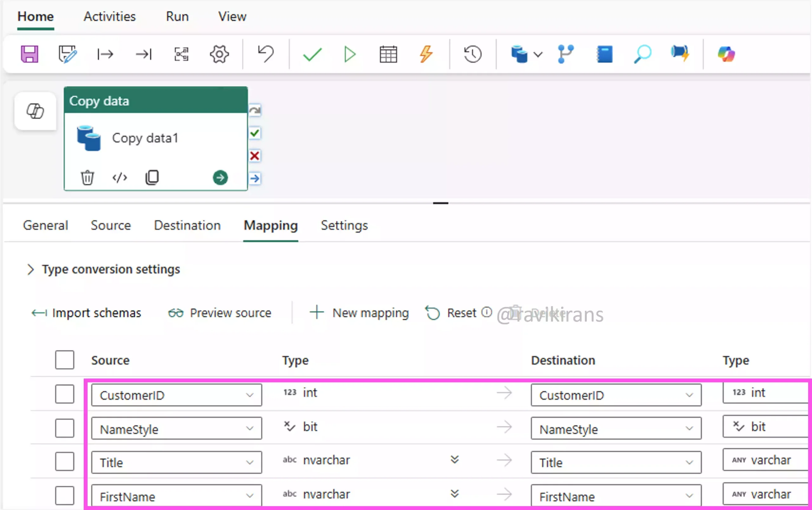Open destination NameStyle dropdown
The image size is (812, 510).
[x=616, y=428]
